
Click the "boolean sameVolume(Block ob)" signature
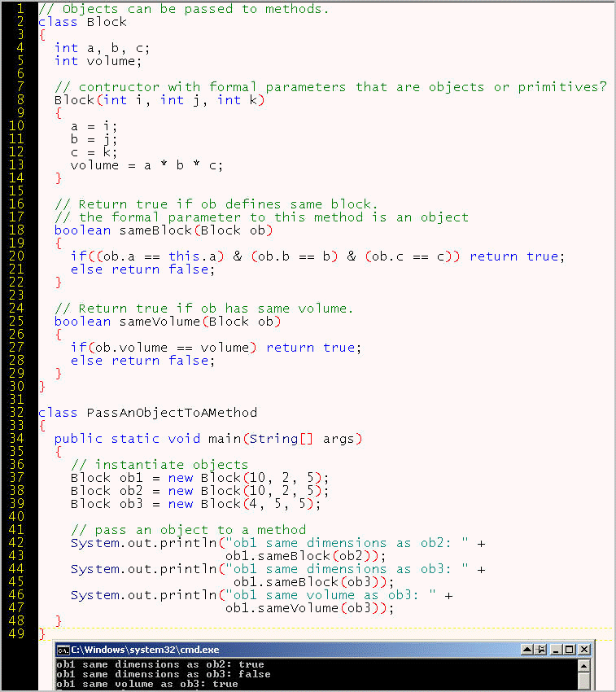(168, 322)
